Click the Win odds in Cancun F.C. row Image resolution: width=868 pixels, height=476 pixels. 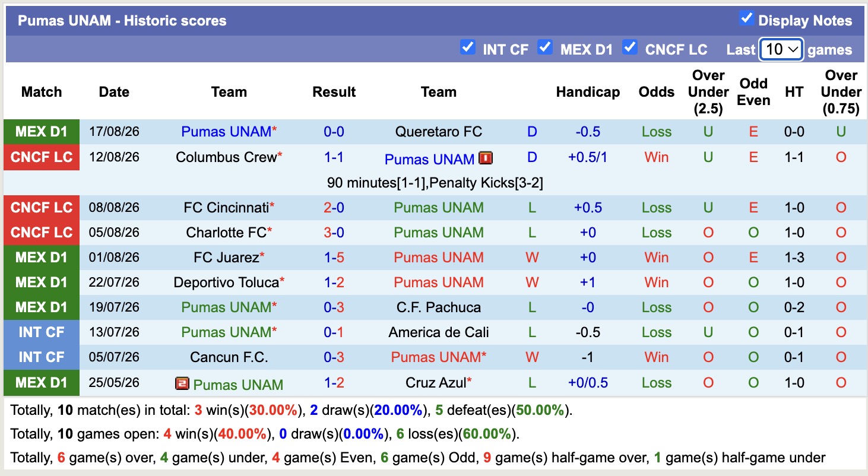click(x=657, y=357)
